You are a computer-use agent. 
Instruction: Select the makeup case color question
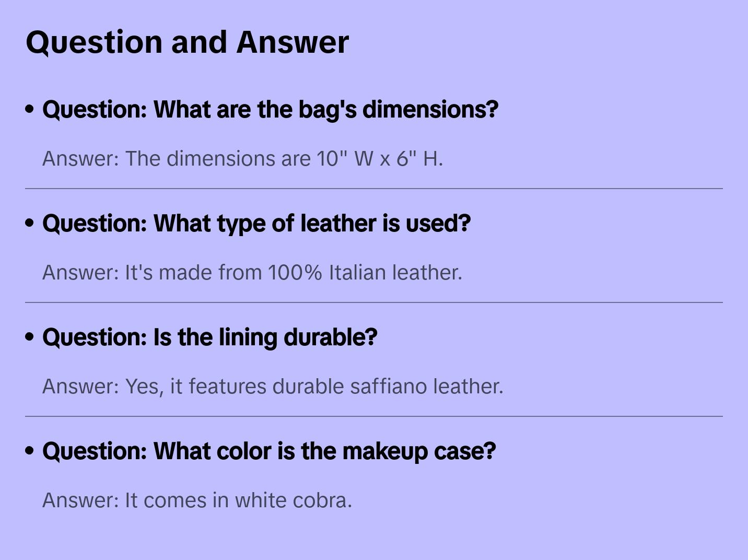tap(268, 451)
